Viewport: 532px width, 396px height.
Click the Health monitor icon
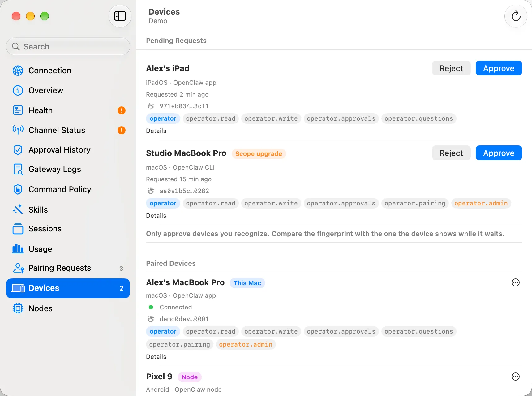(x=18, y=110)
